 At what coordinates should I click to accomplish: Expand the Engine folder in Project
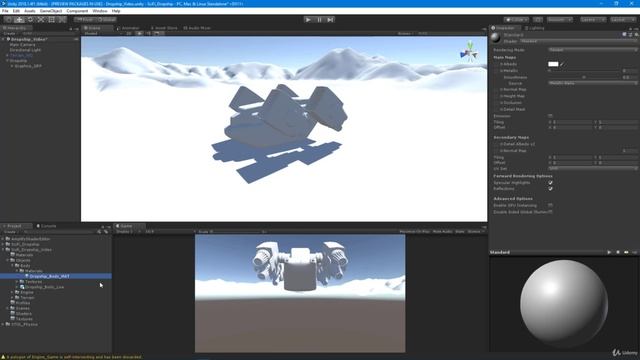click(x=12, y=292)
